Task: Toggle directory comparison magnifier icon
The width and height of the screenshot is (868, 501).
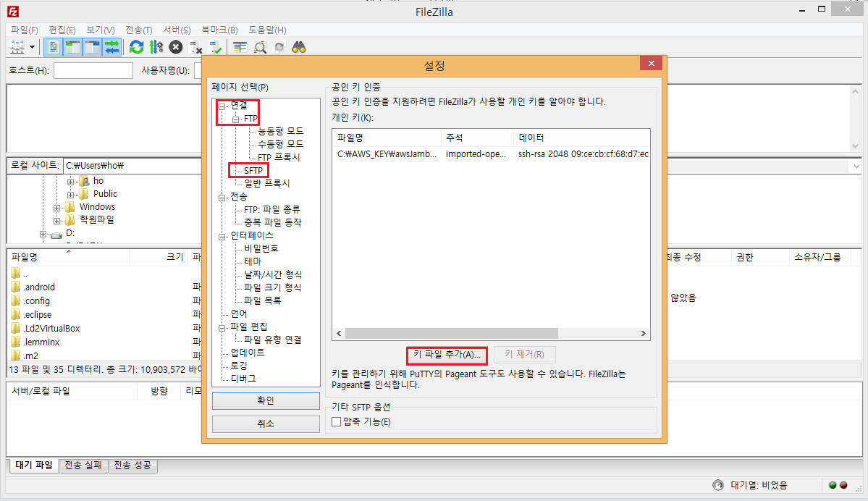Action: [x=260, y=48]
